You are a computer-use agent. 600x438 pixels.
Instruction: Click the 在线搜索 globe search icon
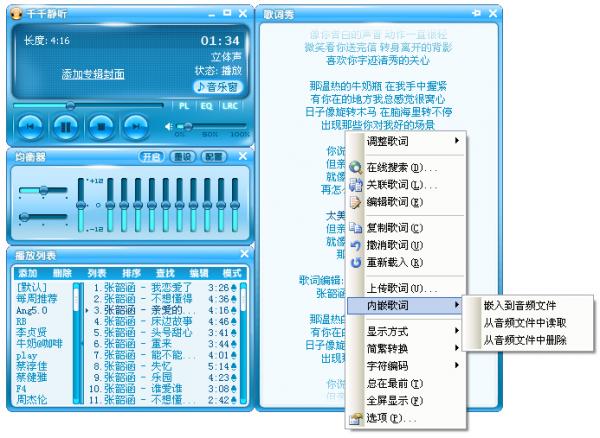point(355,167)
